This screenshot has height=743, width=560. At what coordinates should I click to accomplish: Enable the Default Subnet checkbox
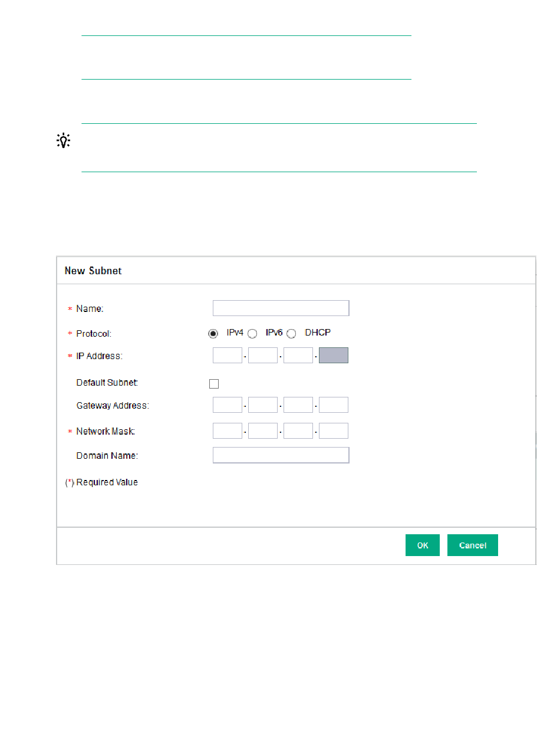tap(214, 384)
